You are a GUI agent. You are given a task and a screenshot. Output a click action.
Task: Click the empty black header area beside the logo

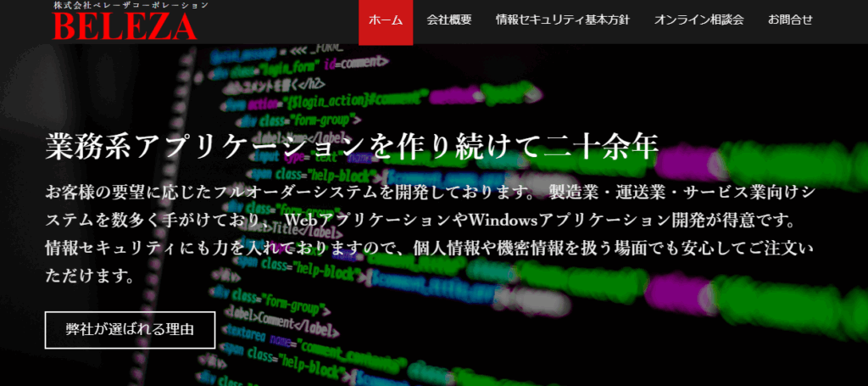280,21
